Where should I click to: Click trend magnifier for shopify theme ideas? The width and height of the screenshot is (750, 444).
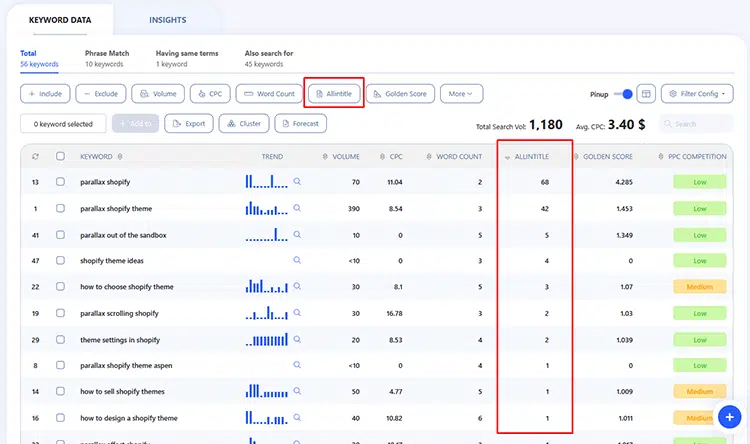pos(297,260)
